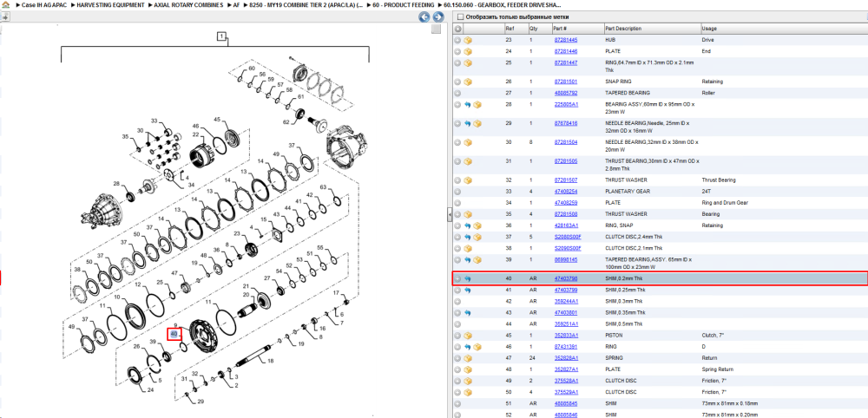Click the pin panel icon under Home
868x418 pixels.
(5, 16)
